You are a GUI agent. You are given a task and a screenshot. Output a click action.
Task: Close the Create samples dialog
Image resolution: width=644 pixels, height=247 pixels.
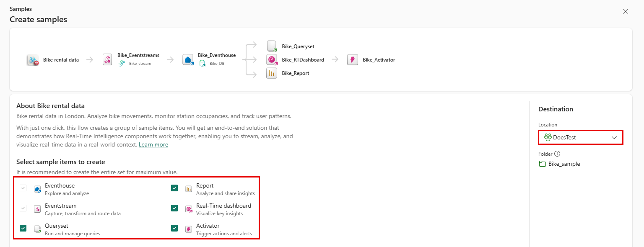[x=626, y=11]
